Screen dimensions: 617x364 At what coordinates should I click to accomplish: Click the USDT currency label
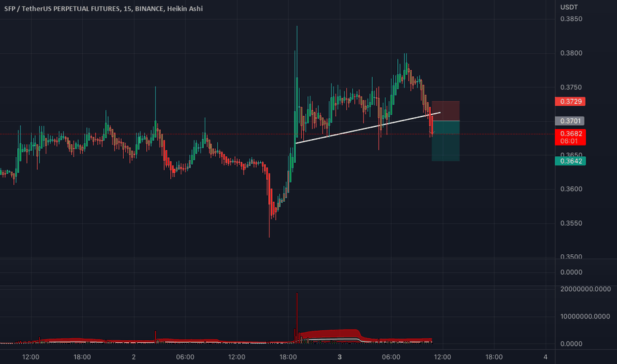tap(569, 7)
